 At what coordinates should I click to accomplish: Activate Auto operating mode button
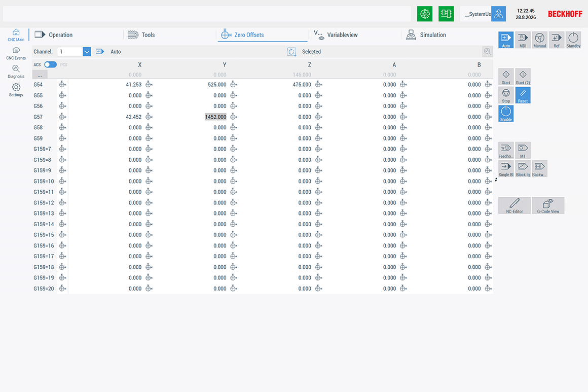506,40
